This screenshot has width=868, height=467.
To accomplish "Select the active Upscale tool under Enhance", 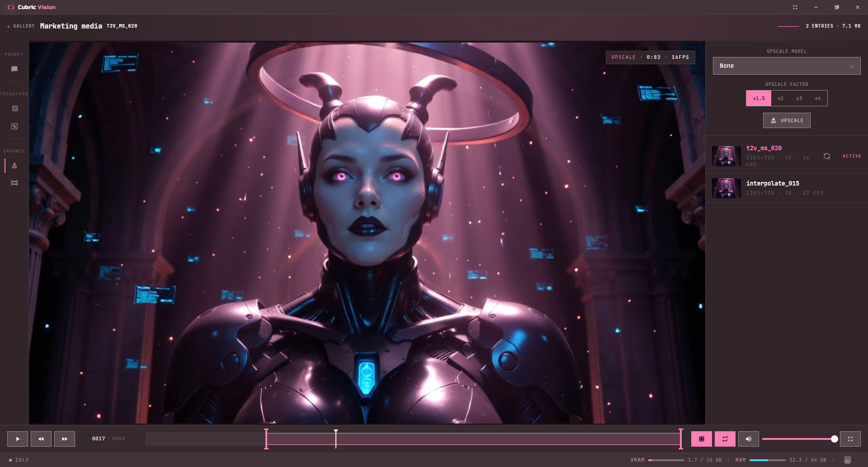I will (14, 166).
